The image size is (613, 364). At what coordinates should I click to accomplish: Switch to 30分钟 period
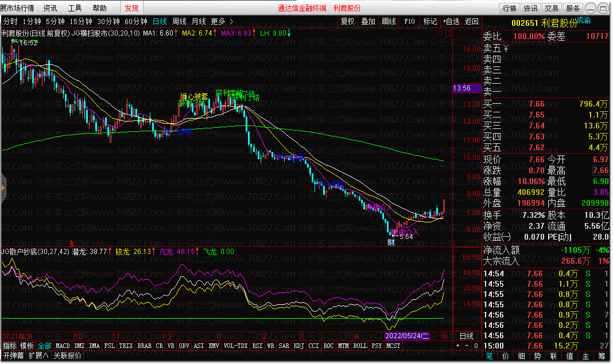(x=108, y=21)
